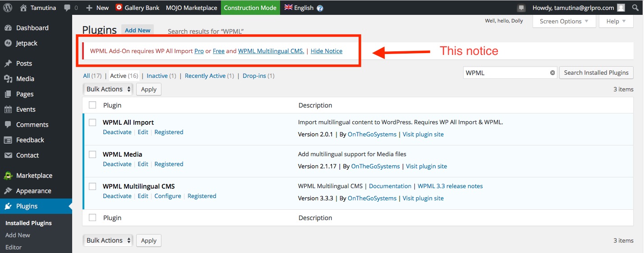Check the WPML All Import plugin
This screenshot has height=253, width=644.
pos(92,122)
